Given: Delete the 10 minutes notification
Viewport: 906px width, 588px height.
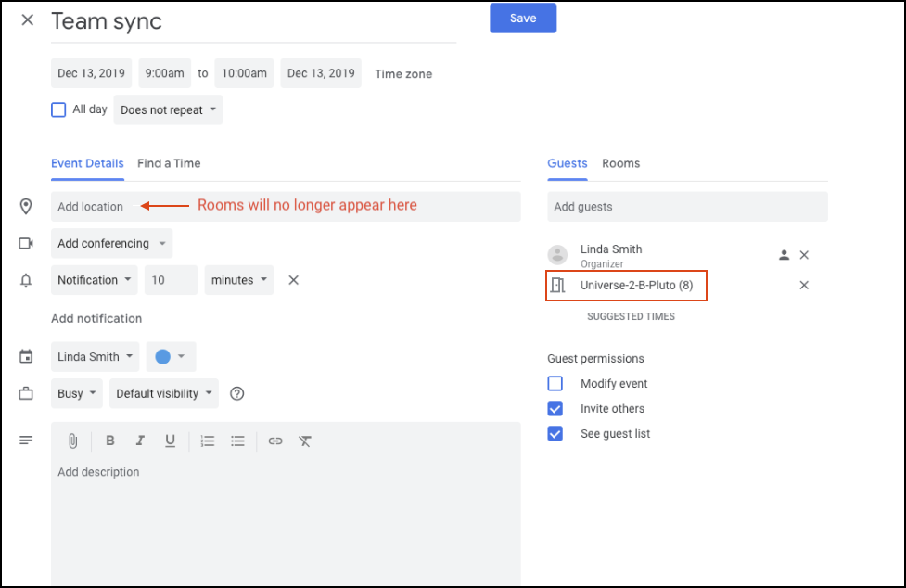Looking at the screenshot, I should pos(294,280).
